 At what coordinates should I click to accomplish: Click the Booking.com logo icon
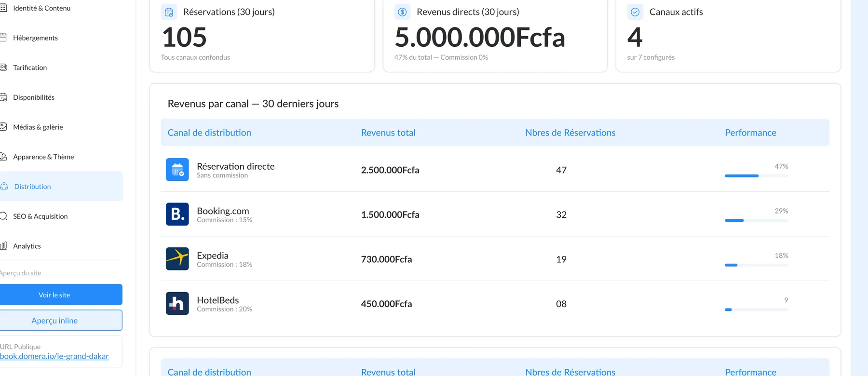[x=177, y=214]
